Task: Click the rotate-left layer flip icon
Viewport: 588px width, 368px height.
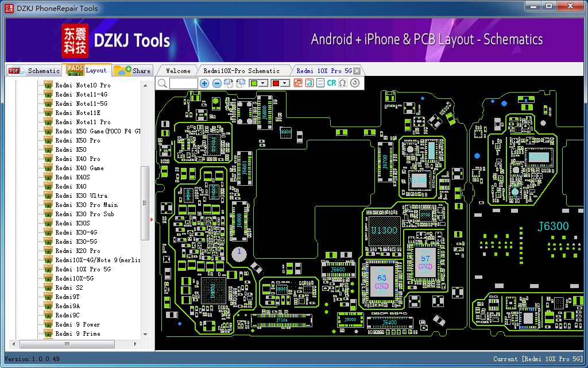Action: pos(241,83)
